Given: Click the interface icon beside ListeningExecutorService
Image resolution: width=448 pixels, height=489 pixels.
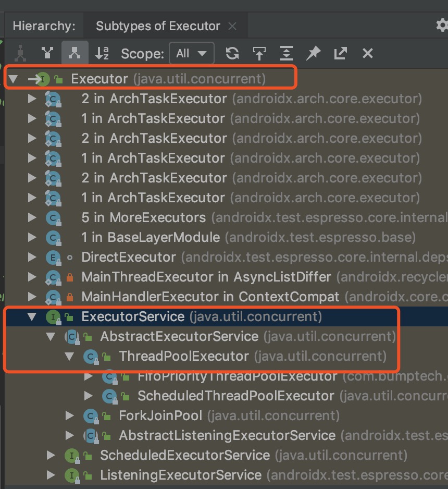Looking at the screenshot, I should click(72, 475).
